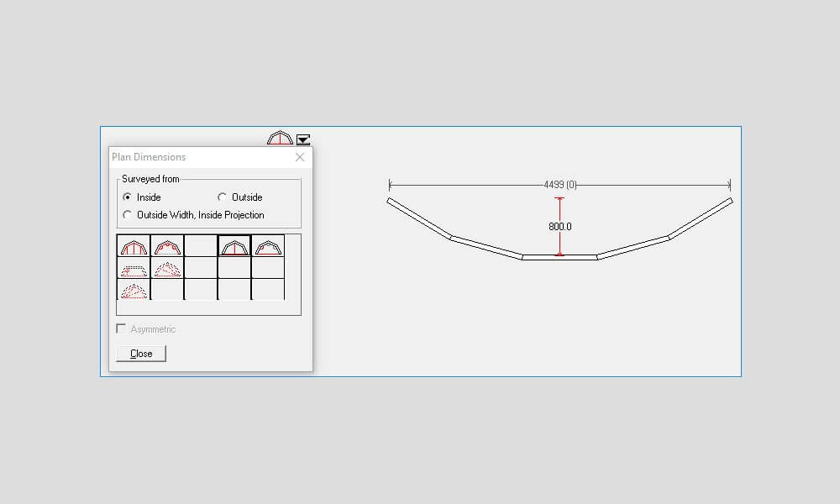Open the dropdown arrow beside the roof icon
The width and height of the screenshot is (840, 504).
pyautogui.click(x=302, y=140)
